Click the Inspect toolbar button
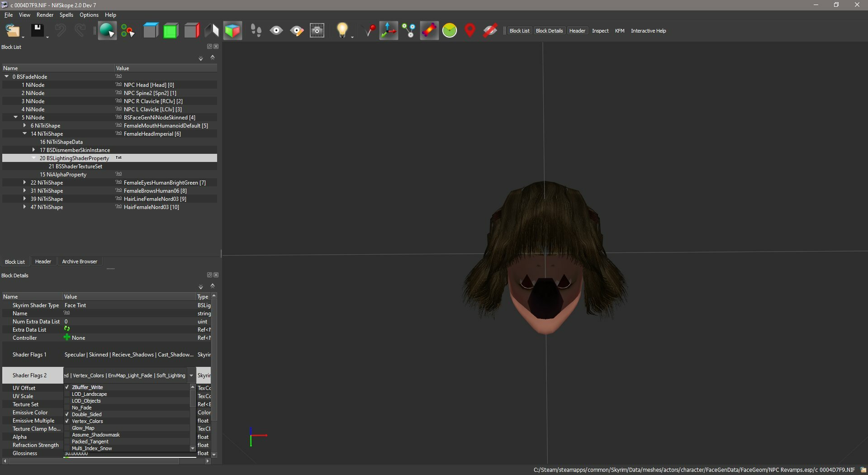The image size is (868, 475). pyautogui.click(x=600, y=31)
